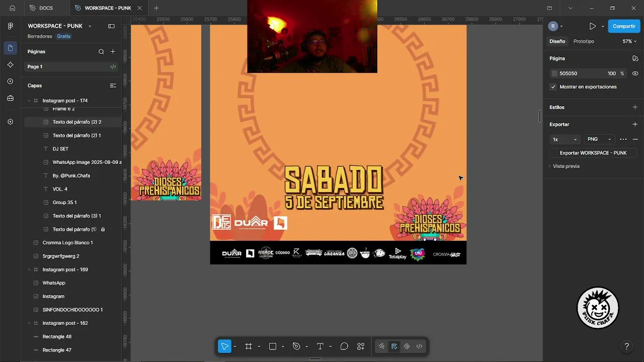Edit the page background opacity 100 field
644x362 pixels.
pos(611,73)
